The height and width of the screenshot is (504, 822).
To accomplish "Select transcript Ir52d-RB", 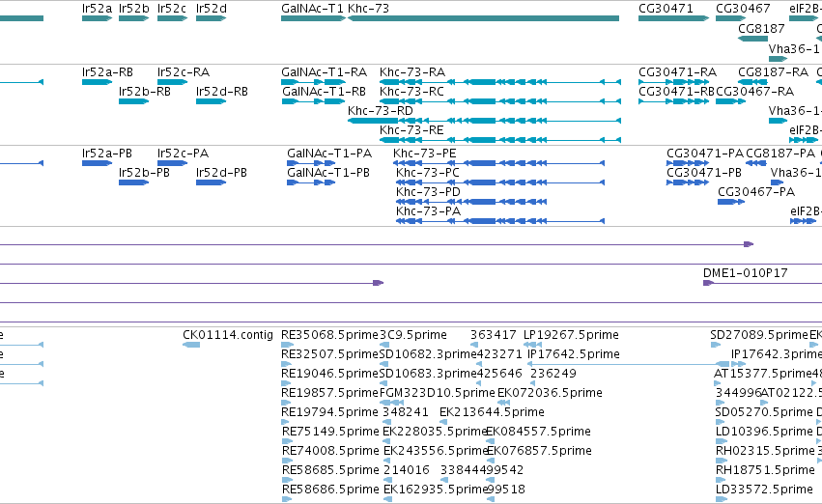I will (211, 101).
